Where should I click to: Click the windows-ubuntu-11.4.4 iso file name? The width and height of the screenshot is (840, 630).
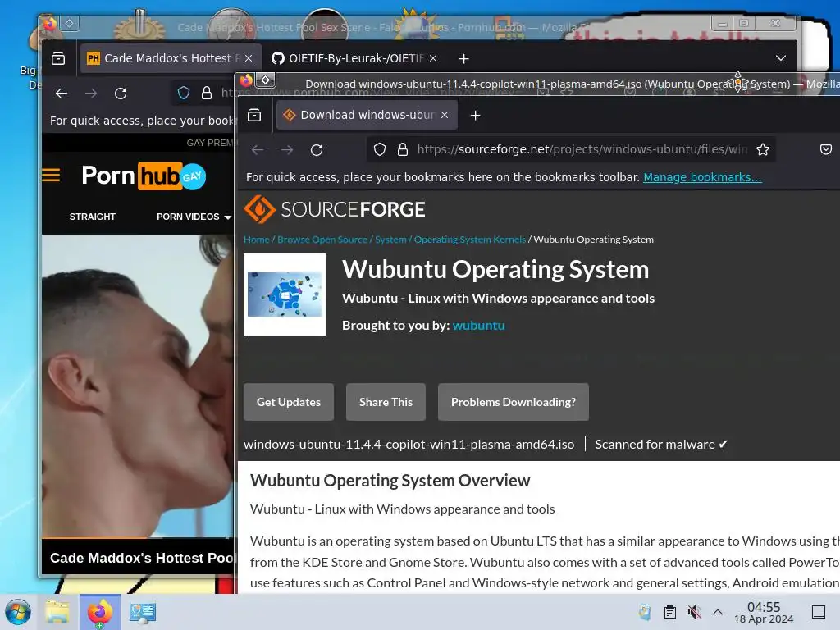tap(409, 444)
